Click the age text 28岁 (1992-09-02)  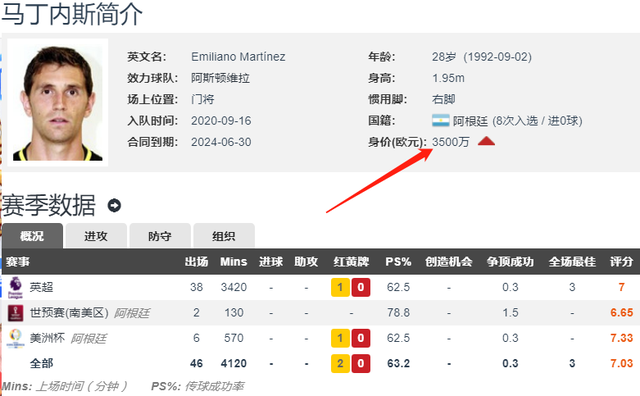point(482,57)
